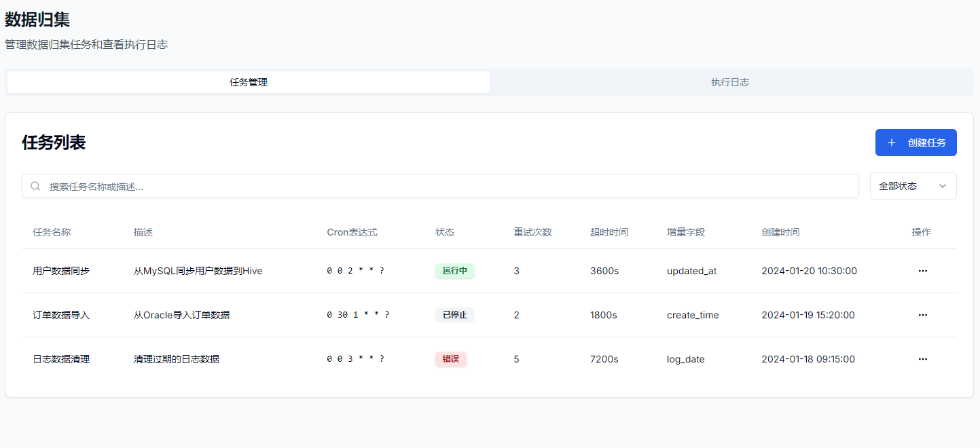Open actions menu for 日志数据清理 row

click(x=922, y=359)
